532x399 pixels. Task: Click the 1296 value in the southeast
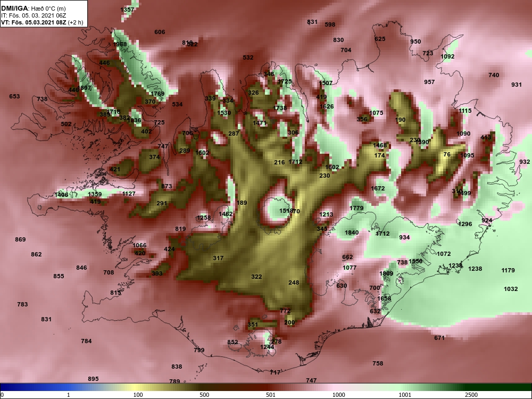tap(465, 224)
